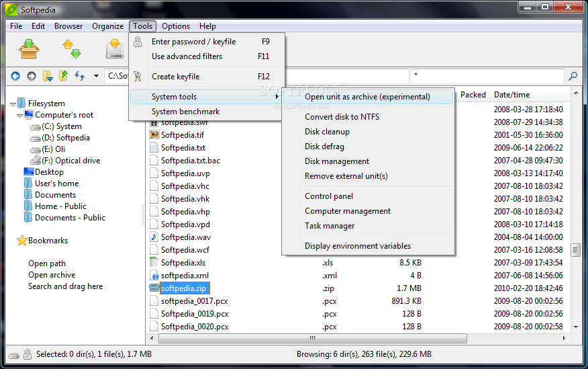Launch Task manager from submenu

pos(368,226)
